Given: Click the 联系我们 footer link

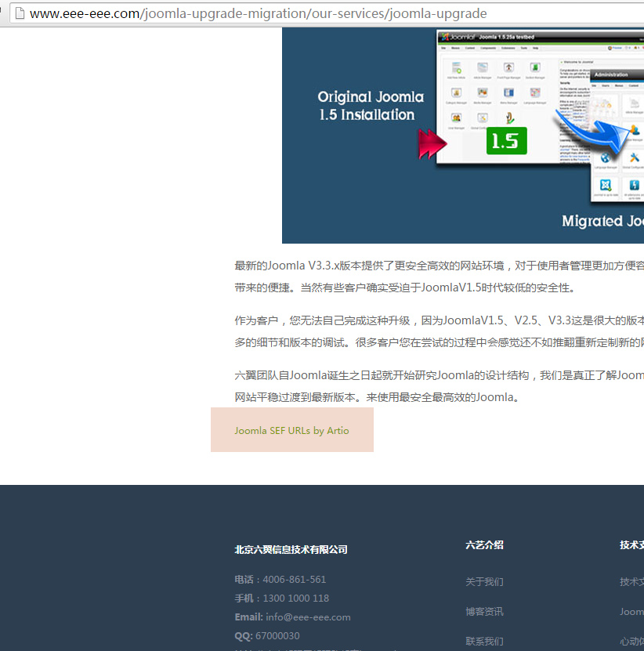Looking at the screenshot, I should pos(483,641).
